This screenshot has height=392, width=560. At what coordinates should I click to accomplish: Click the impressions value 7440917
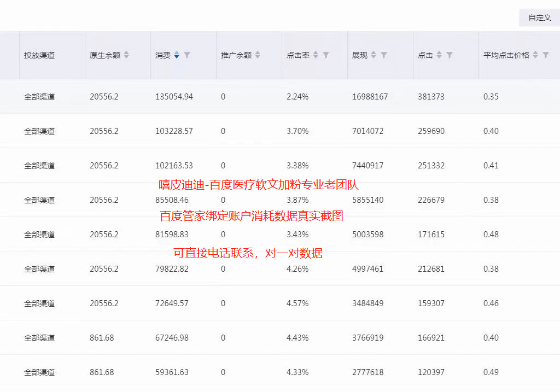click(368, 166)
